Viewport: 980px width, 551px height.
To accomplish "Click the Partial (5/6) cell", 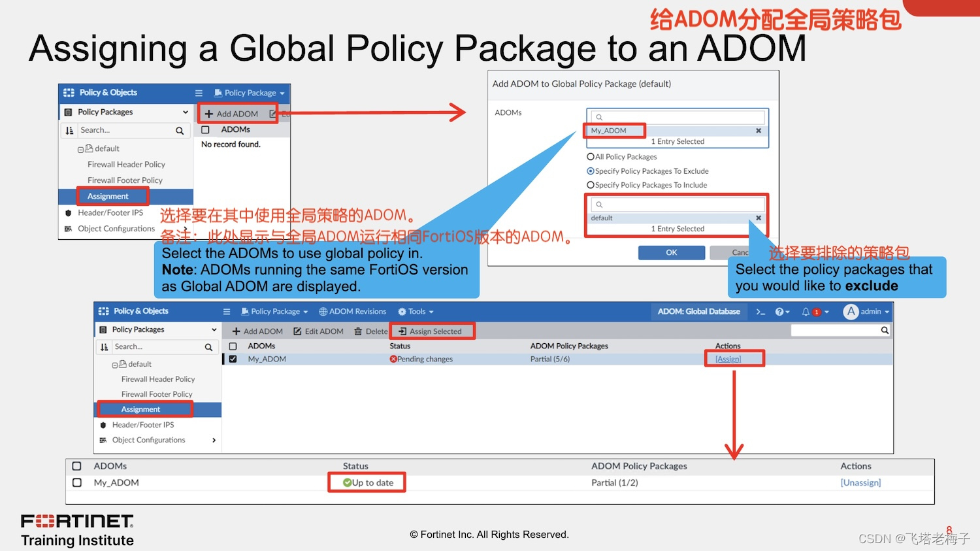I will point(550,359).
